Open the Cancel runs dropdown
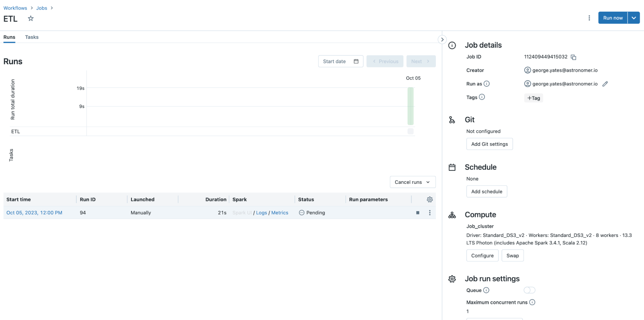644x320 pixels. pos(412,182)
